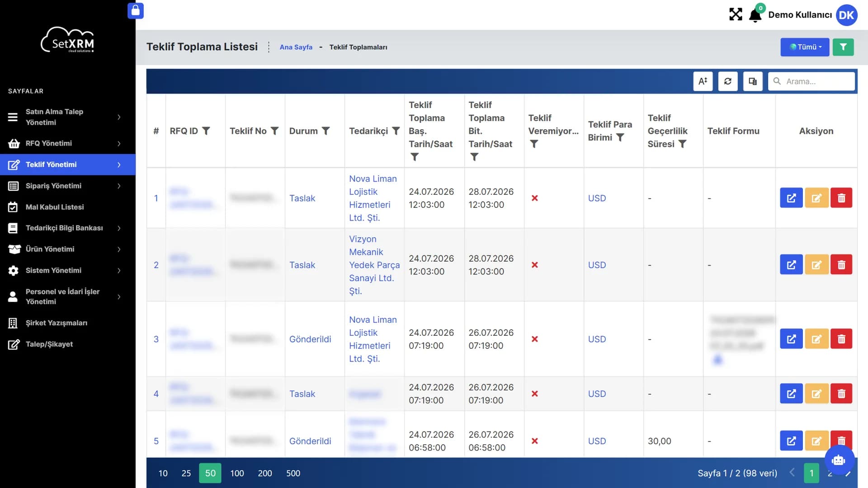Image resolution: width=868 pixels, height=488 pixels.
Task: Refresh the table list
Action: pos(728,81)
